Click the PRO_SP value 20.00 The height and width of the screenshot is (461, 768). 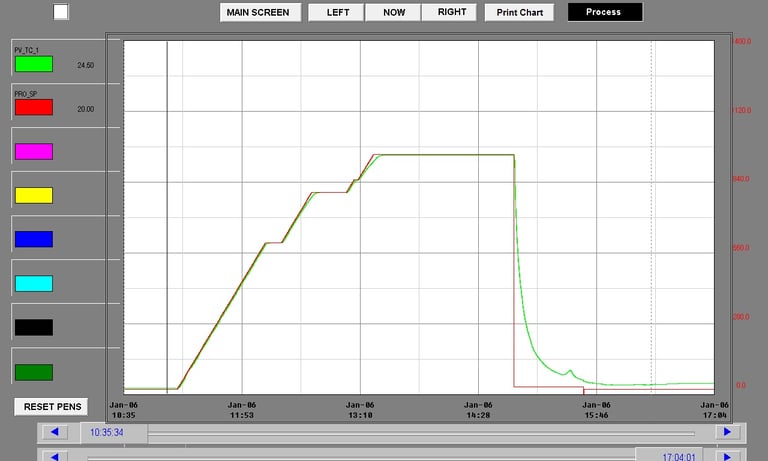[x=86, y=109]
